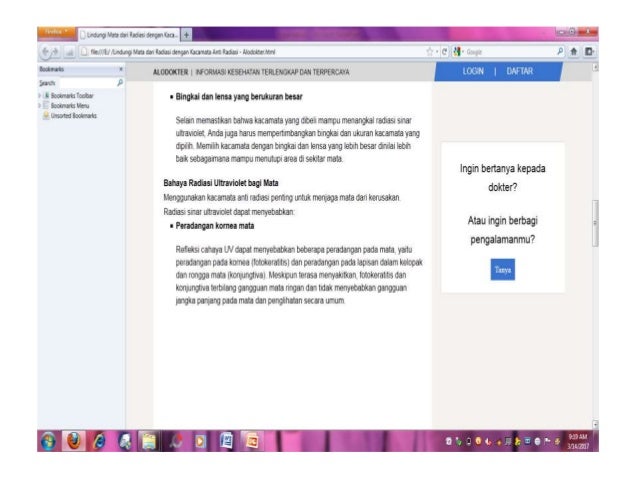The image size is (638, 479).
Task: Expand the Bookmarks Menu tree arrow
Action: pyautogui.click(x=40, y=105)
